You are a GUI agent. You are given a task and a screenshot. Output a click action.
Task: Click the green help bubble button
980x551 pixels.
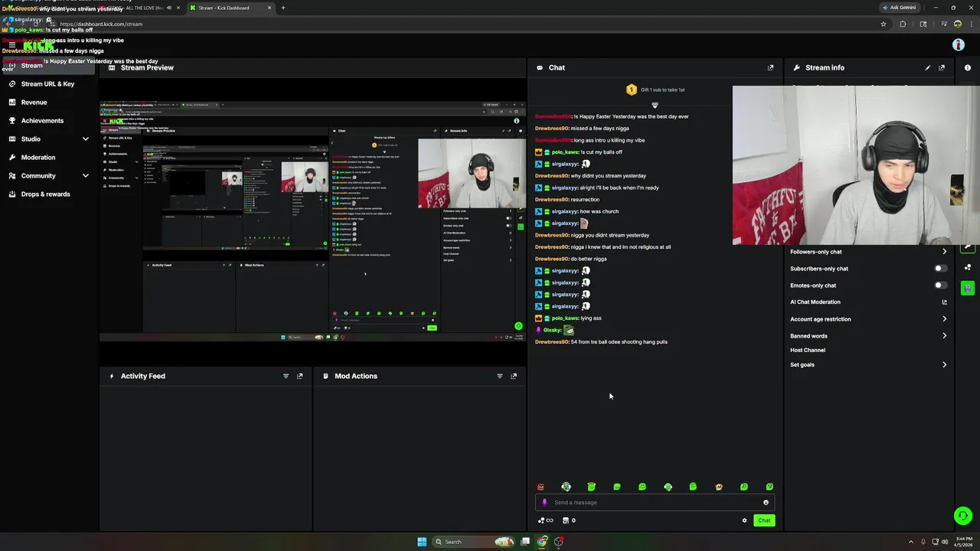click(963, 517)
